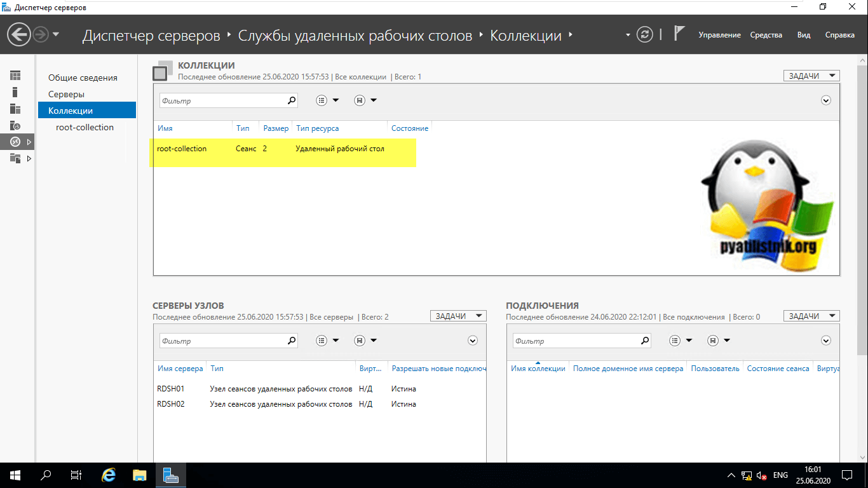Open Internet Explorer from taskbar

[109, 475]
